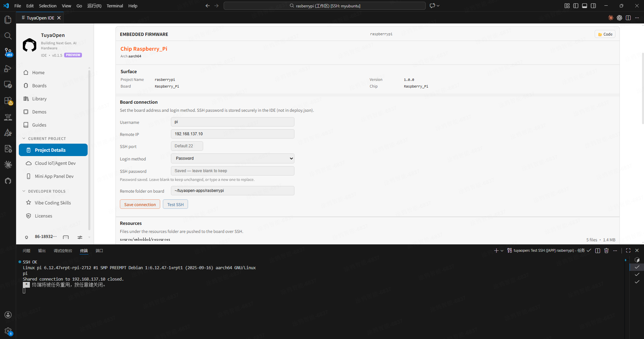Select the first terminal in the terminal list
This screenshot has height=339, width=644.
coord(637,260)
